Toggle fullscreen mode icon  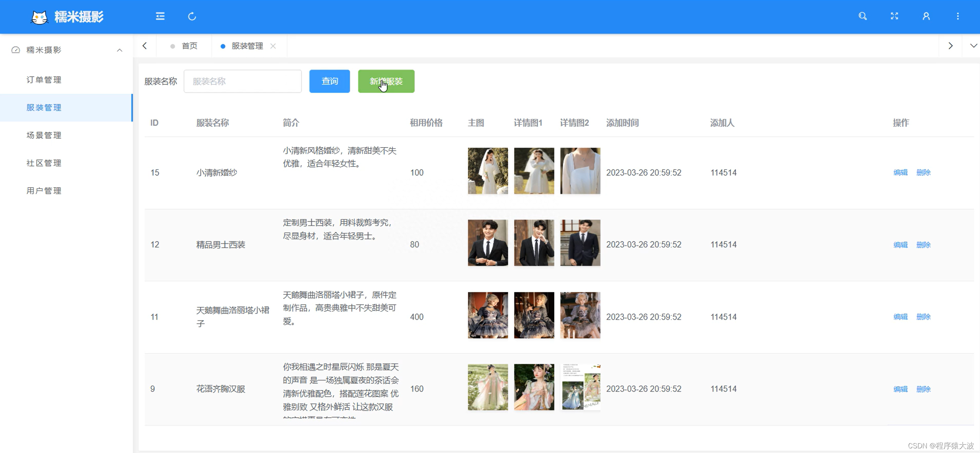pyautogui.click(x=894, y=16)
